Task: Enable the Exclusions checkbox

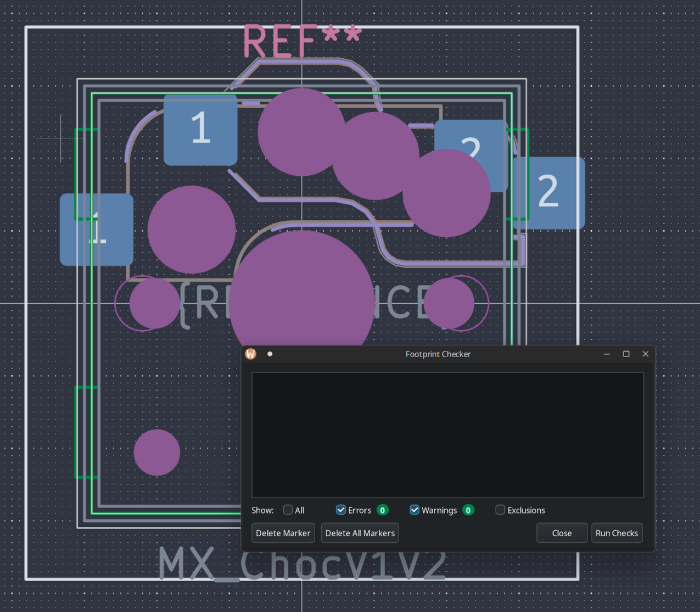Action: [500, 510]
